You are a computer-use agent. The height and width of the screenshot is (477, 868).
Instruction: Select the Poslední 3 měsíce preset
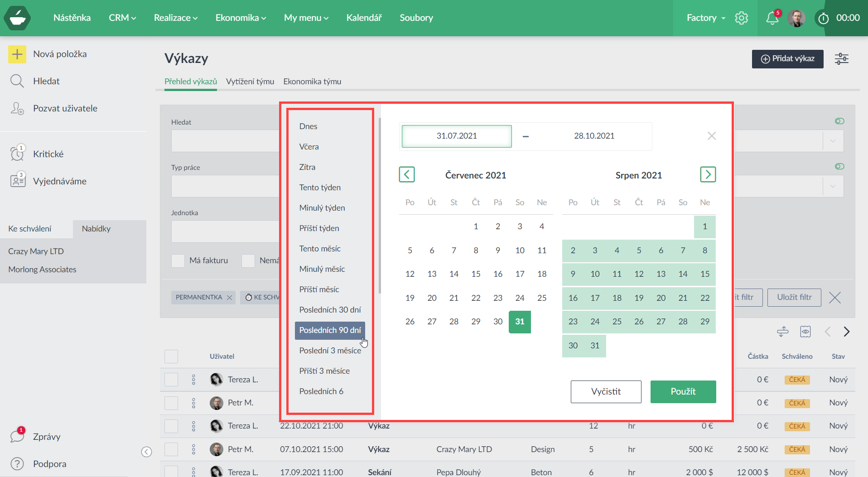330,351
